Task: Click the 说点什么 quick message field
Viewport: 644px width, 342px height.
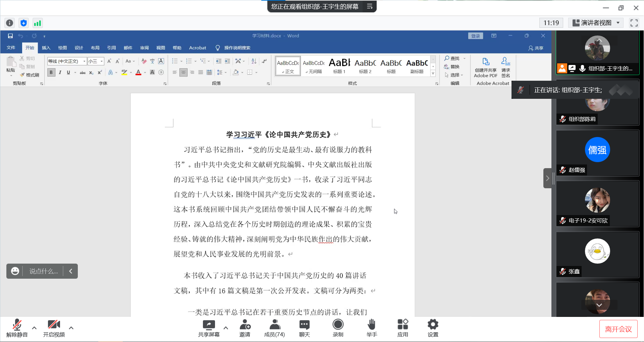Action: pyautogui.click(x=44, y=271)
